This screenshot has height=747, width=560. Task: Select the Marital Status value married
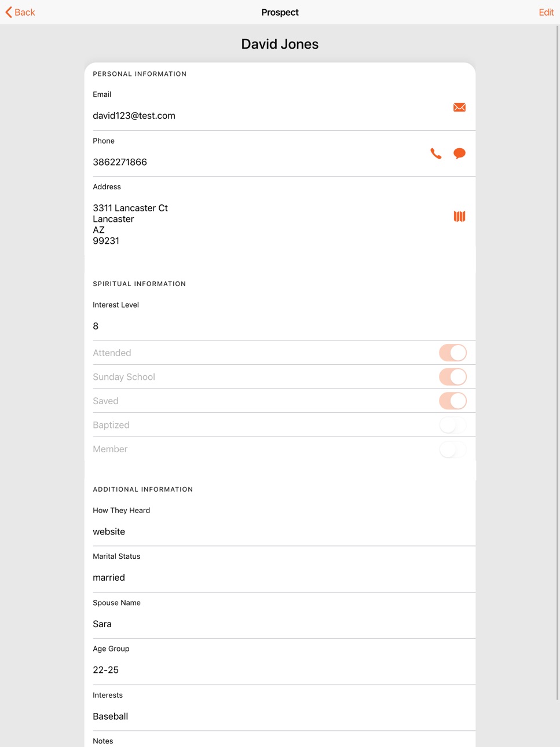click(109, 577)
